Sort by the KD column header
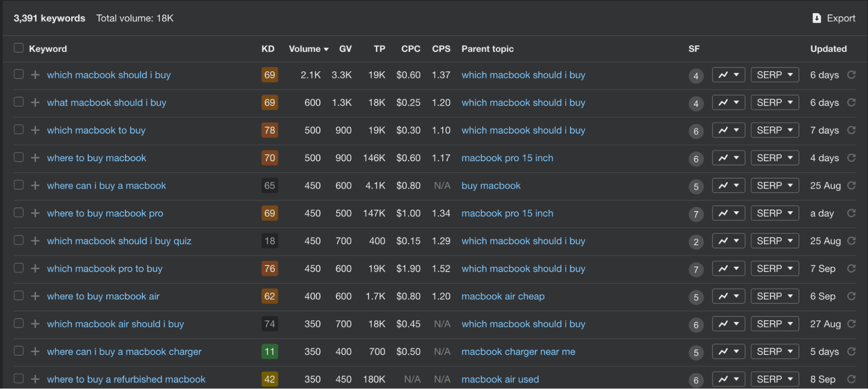Image resolution: width=868 pixels, height=389 pixels. (x=268, y=49)
